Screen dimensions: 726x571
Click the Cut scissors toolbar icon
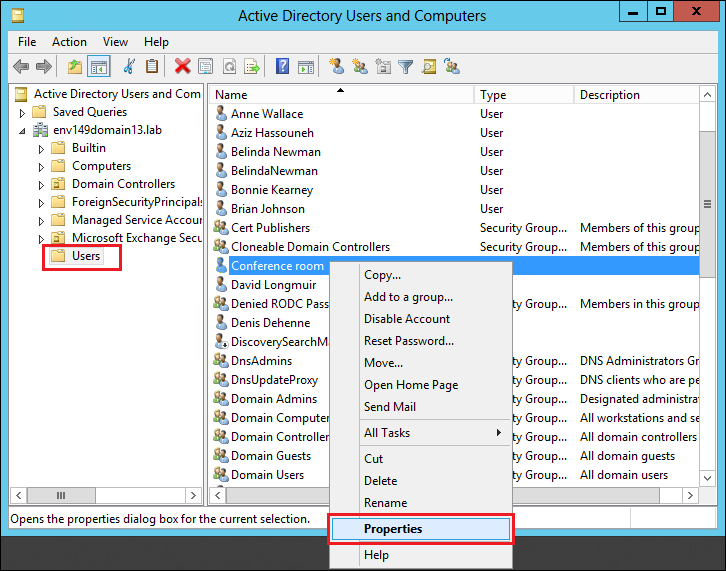129,67
